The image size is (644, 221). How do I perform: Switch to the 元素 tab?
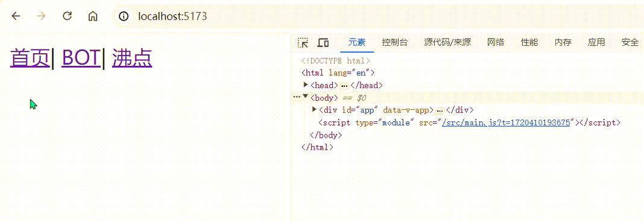pyautogui.click(x=357, y=42)
